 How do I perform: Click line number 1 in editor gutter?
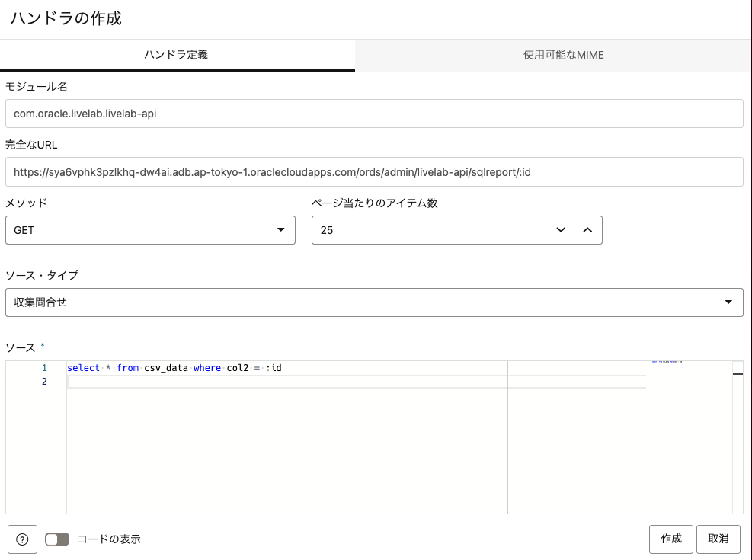(44, 368)
